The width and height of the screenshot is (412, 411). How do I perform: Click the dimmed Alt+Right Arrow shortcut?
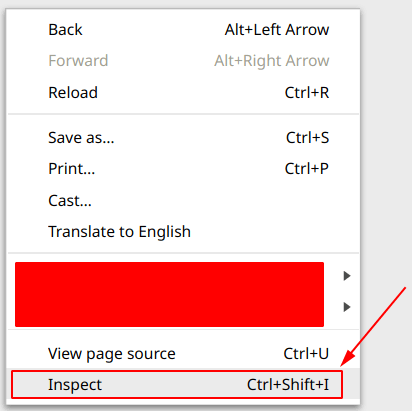272,61
